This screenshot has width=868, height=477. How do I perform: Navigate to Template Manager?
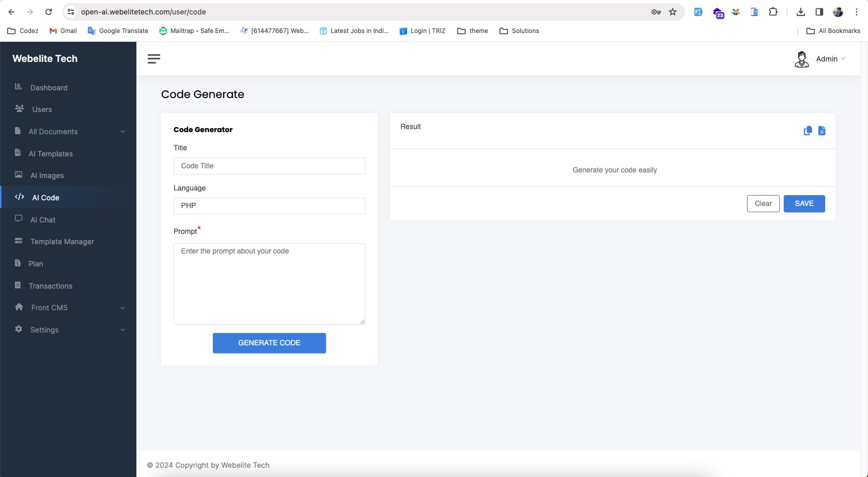point(62,242)
